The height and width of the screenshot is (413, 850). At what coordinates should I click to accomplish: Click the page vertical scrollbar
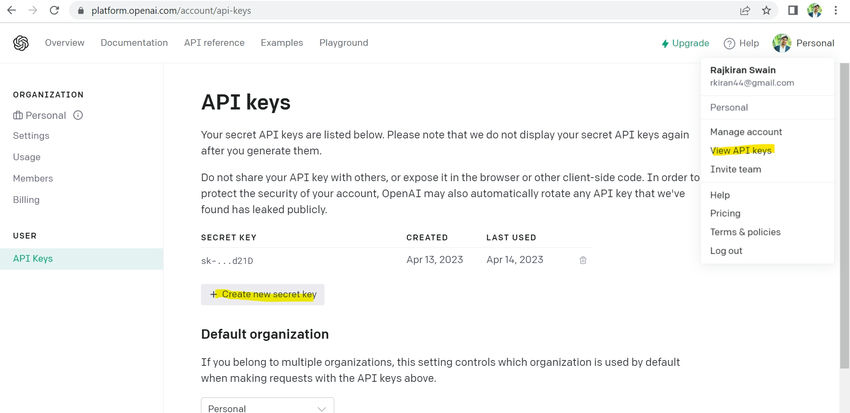[845, 217]
